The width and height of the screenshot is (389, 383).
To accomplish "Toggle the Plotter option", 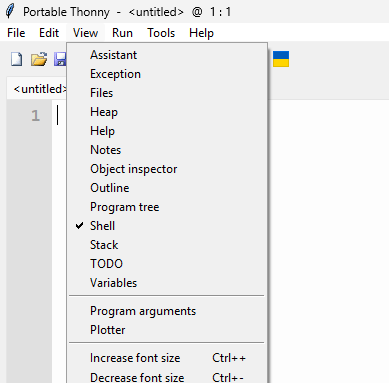I will click(167, 330).
